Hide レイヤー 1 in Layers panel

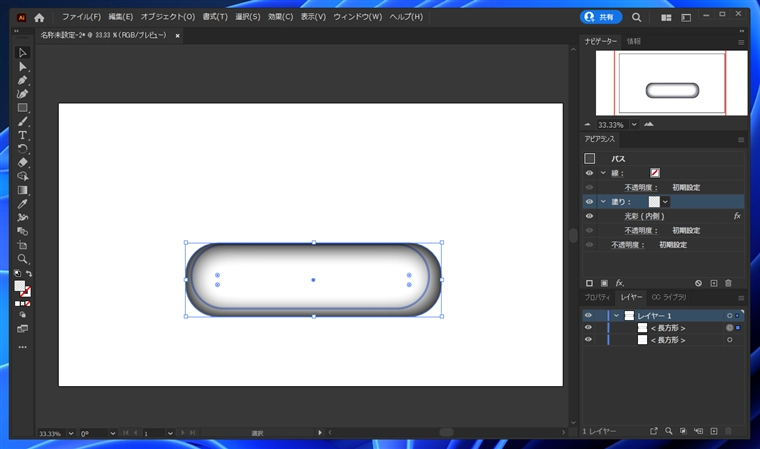pos(588,315)
